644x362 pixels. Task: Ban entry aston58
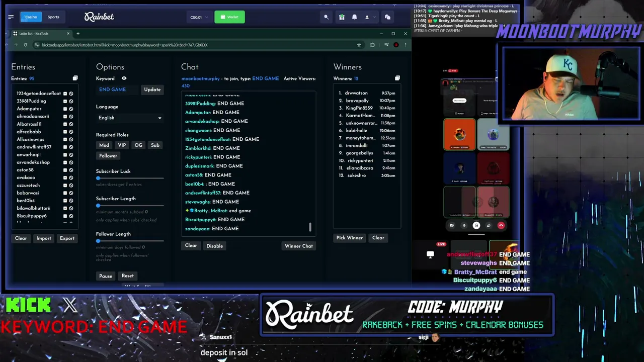(x=71, y=170)
